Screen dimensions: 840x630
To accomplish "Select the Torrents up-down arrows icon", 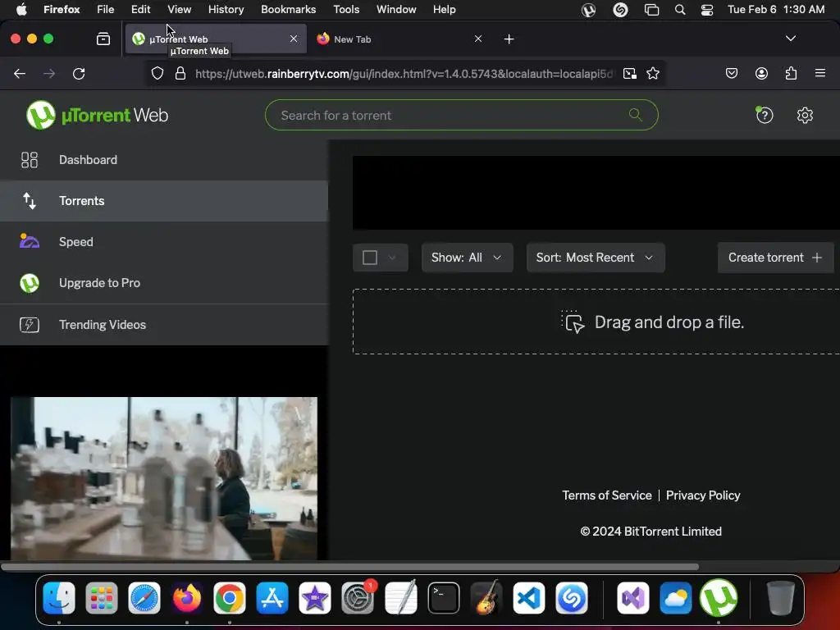I will [x=30, y=201].
